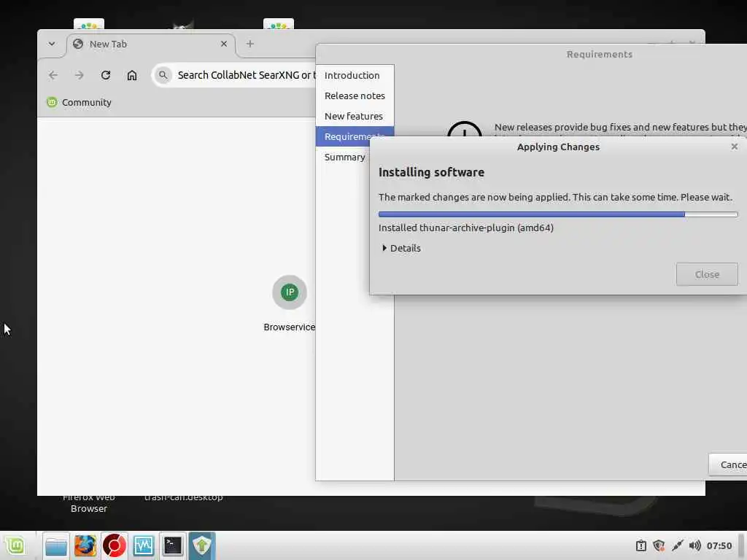Switch to the Update Manager shield in panel
Viewport: 747px width, 560px height.
[x=202, y=545]
